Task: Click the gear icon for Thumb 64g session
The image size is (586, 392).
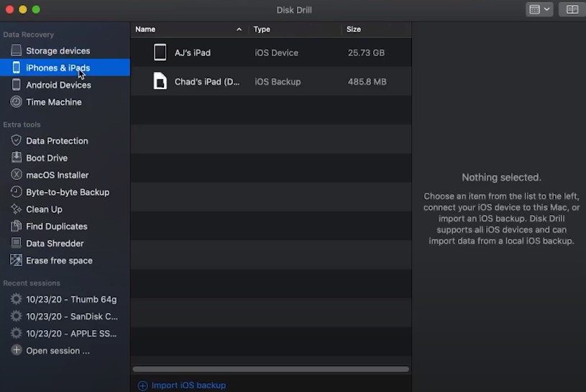Action: (x=16, y=299)
